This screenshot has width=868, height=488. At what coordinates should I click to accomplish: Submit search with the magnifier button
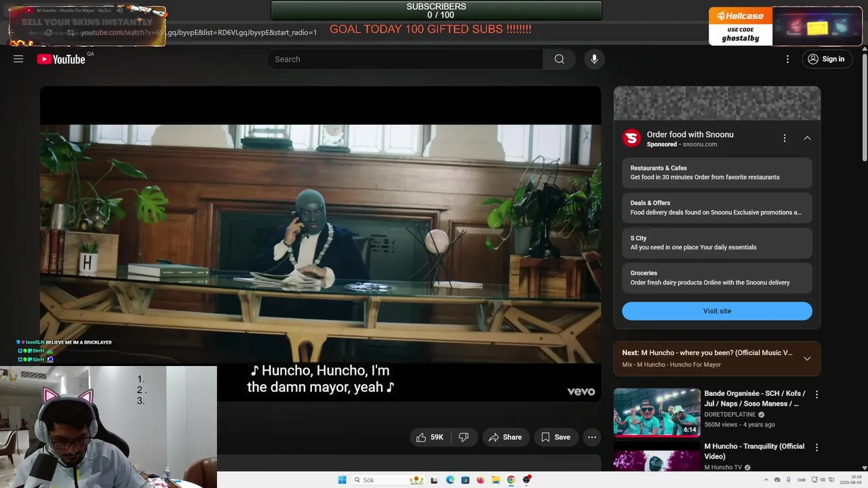(559, 59)
